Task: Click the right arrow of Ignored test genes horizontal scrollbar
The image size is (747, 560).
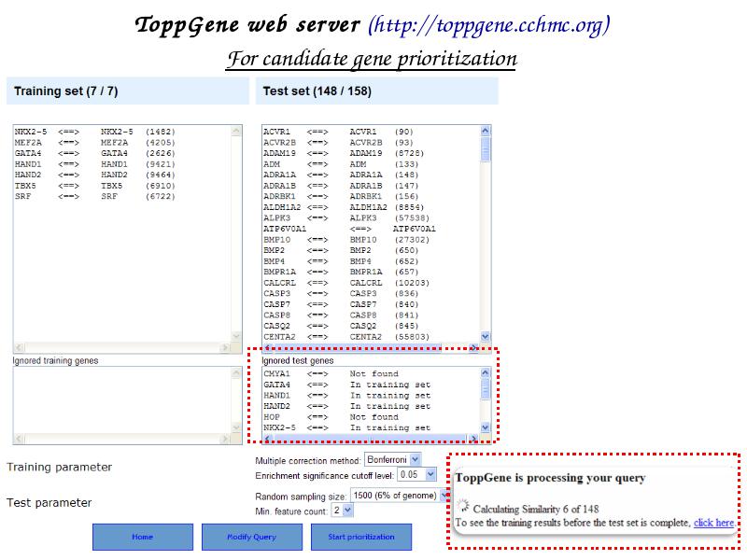Action: [x=473, y=438]
